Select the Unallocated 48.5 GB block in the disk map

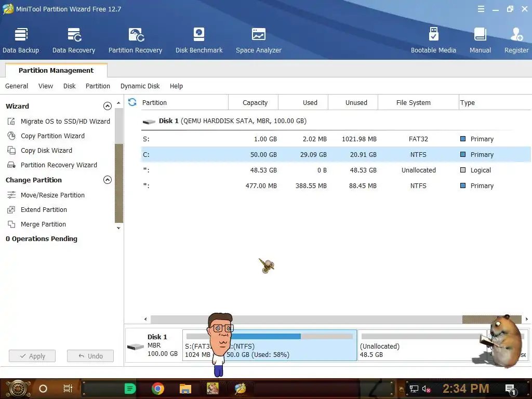(x=422, y=345)
